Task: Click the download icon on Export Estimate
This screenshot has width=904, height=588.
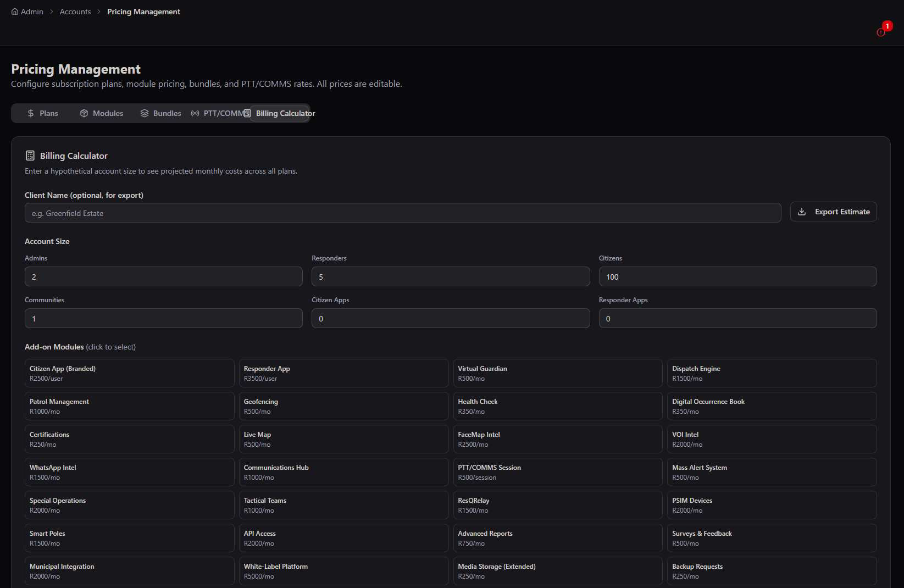Action: coord(802,212)
